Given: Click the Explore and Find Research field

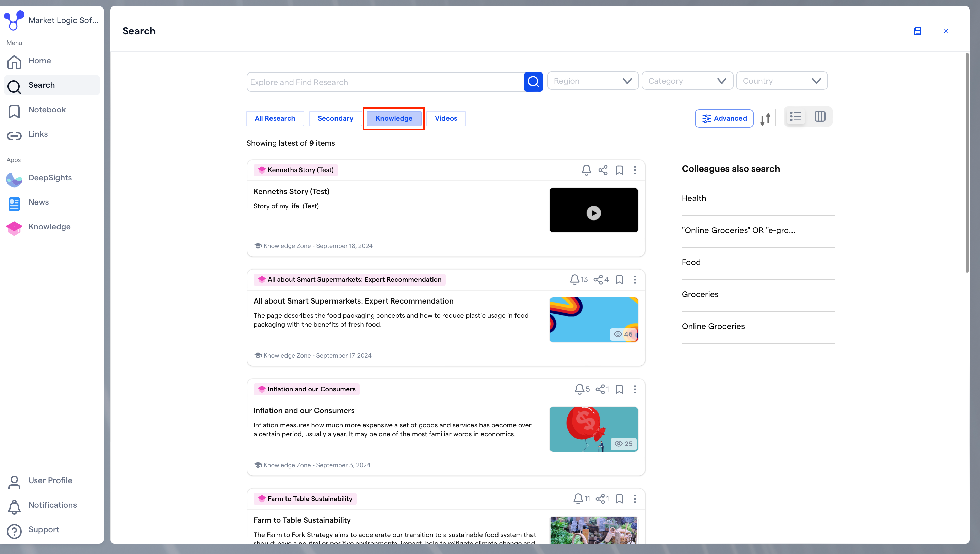Looking at the screenshot, I should point(386,82).
